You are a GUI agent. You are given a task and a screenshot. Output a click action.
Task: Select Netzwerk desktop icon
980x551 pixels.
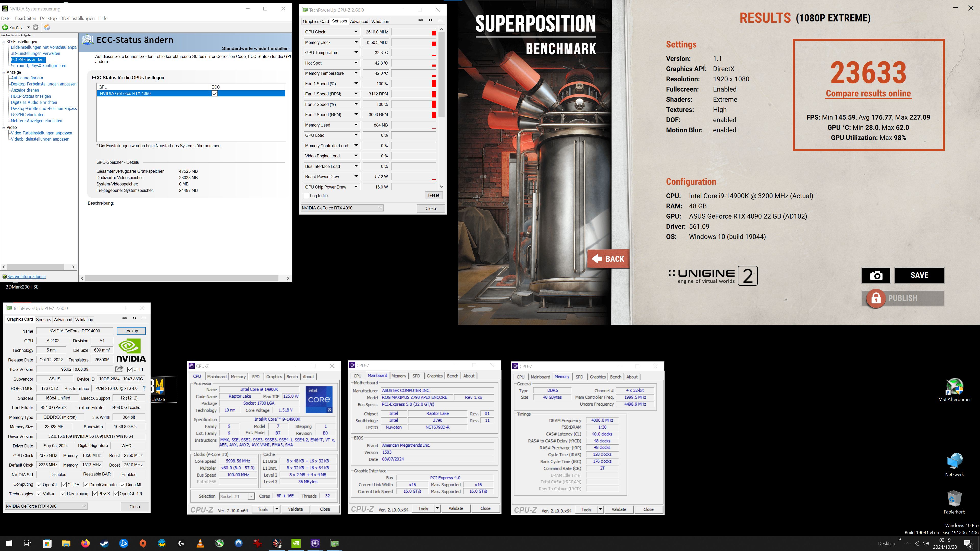[x=954, y=465]
